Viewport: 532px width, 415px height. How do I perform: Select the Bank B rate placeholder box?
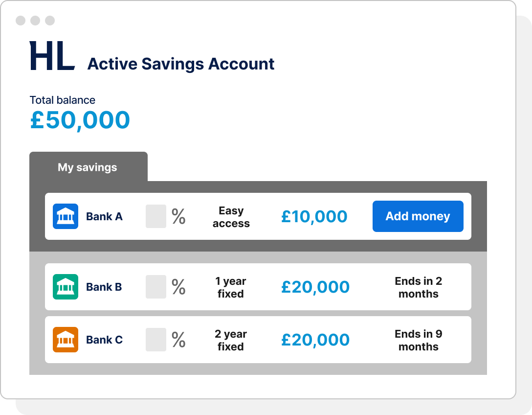pyautogui.click(x=156, y=287)
